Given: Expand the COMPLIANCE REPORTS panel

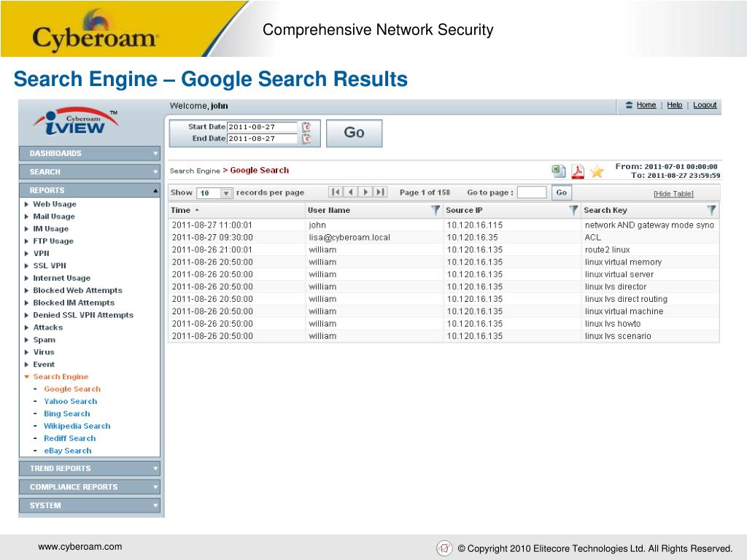Looking at the screenshot, I should coord(90,487).
